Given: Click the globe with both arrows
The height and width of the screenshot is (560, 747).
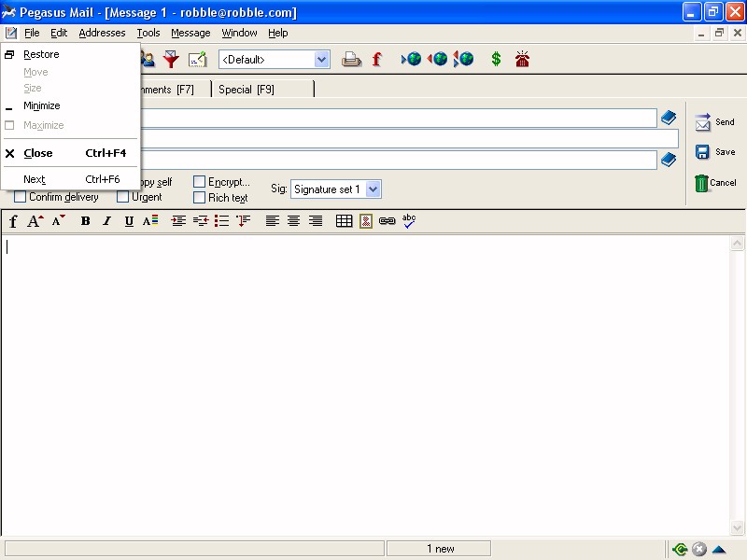Looking at the screenshot, I should 463,59.
